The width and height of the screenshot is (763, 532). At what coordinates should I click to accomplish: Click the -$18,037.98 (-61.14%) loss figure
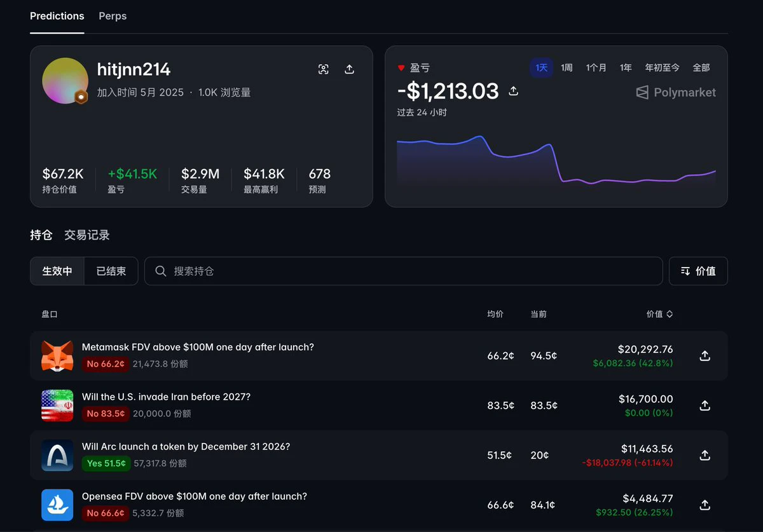[x=628, y=463]
